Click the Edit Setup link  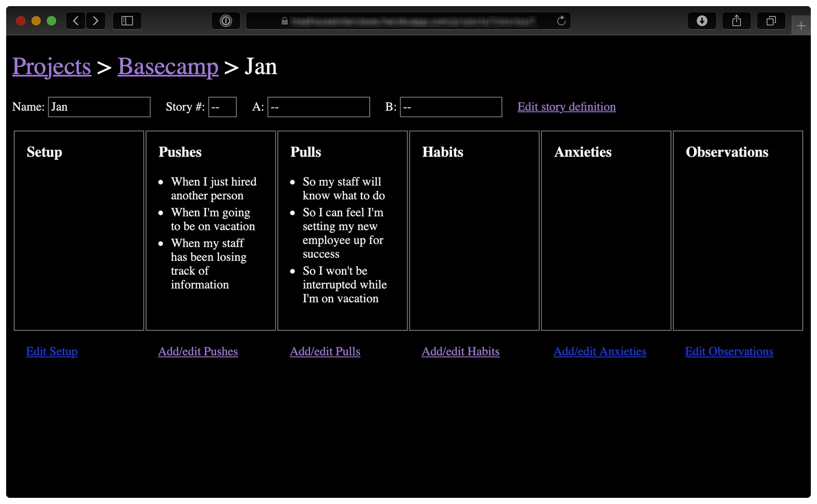pos(52,351)
